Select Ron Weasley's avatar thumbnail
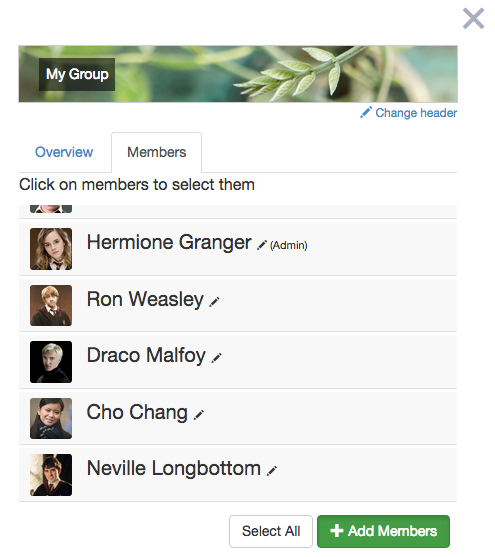Image resolution: width=495 pixels, height=557 pixels. point(51,305)
